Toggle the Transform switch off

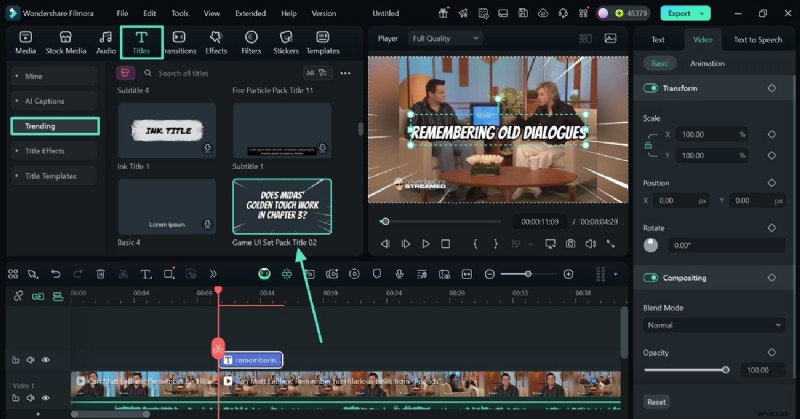click(651, 88)
